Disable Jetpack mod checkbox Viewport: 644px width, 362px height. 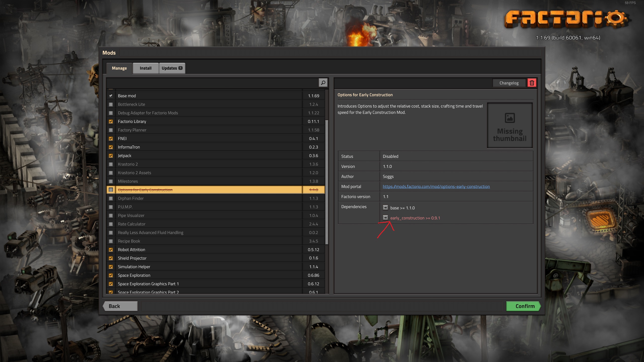pos(111,156)
